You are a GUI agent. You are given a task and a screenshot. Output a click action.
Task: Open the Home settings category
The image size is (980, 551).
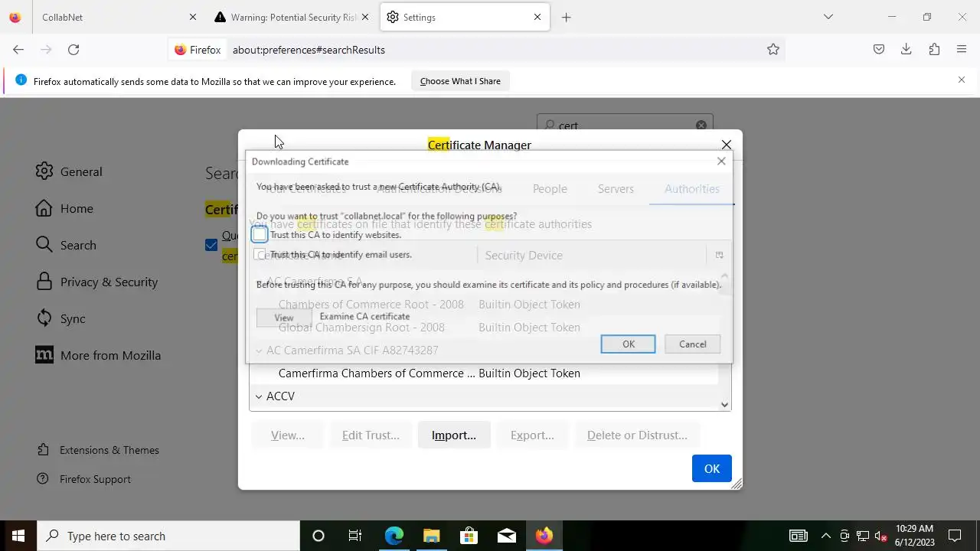(x=77, y=208)
